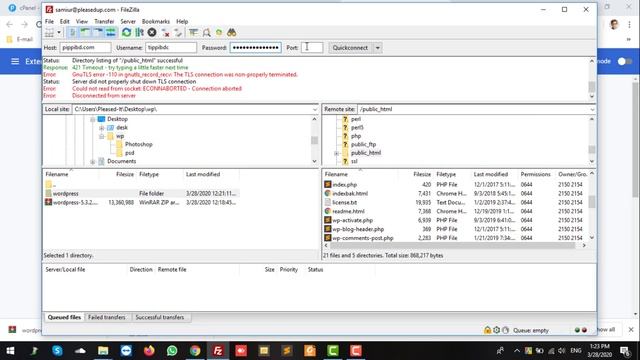Open the Site Manager dropdown arrow
This screenshot has height=360, width=640.
pos(59,33)
